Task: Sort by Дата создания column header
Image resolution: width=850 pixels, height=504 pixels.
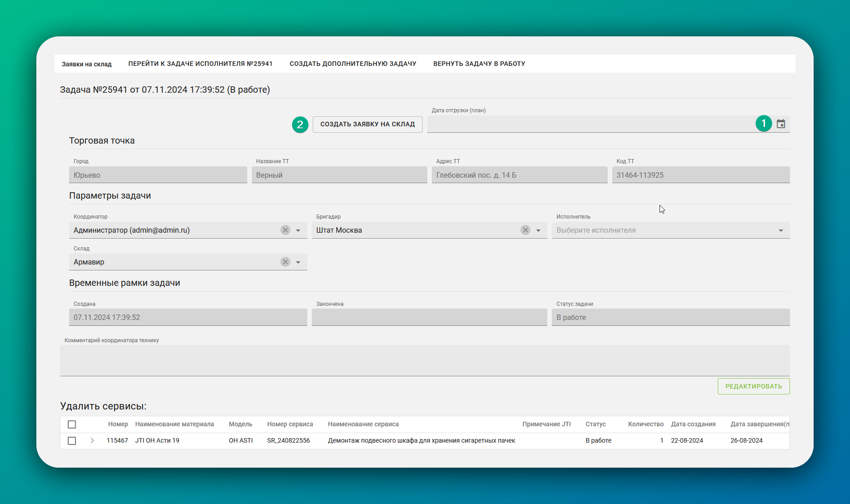Action: click(x=693, y=424)
